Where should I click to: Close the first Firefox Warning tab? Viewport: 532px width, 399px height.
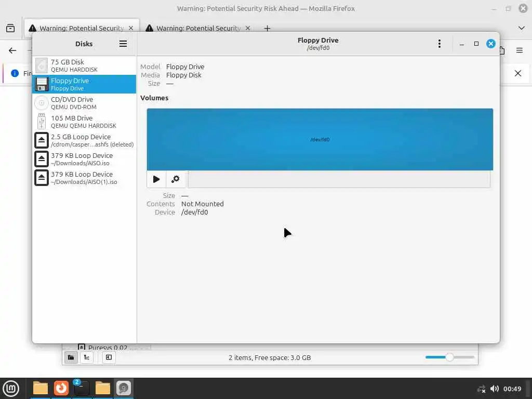(x=131, y=28)
